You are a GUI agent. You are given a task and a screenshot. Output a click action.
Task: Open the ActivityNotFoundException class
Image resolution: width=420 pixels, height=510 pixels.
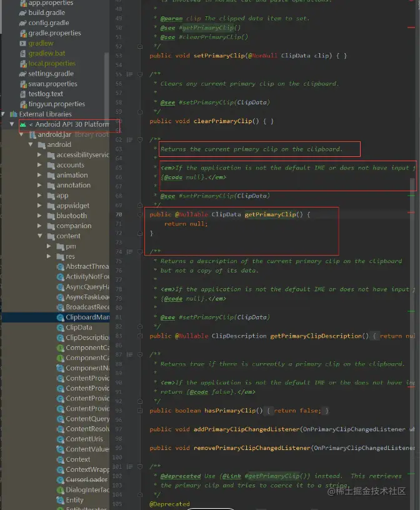(x=87, y=276)
